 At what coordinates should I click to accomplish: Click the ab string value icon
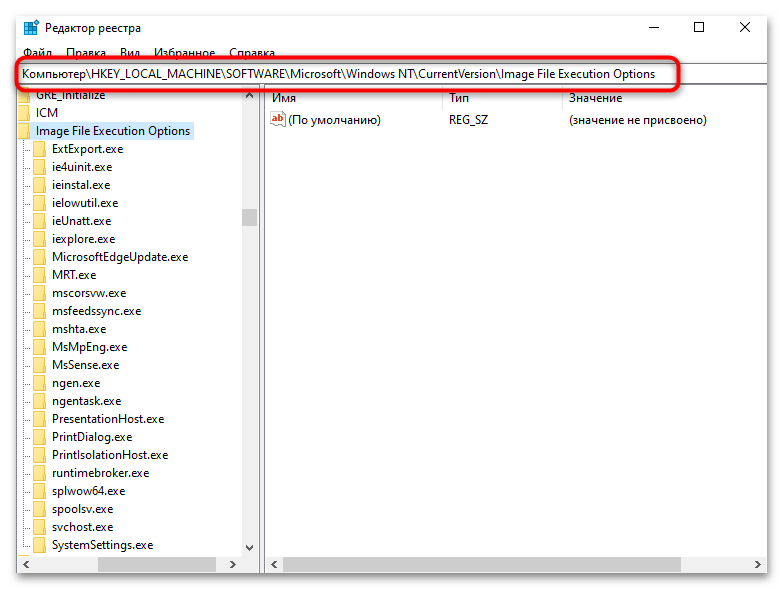tap(278, 119)
